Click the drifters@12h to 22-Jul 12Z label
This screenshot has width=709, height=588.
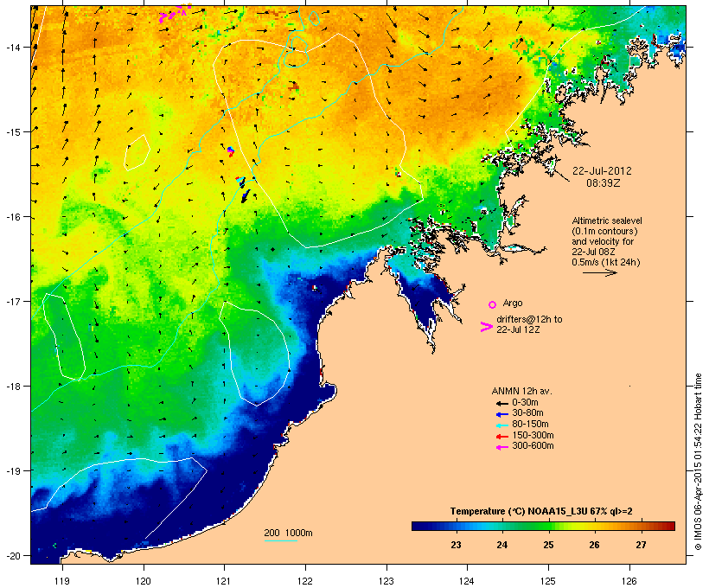529,324
